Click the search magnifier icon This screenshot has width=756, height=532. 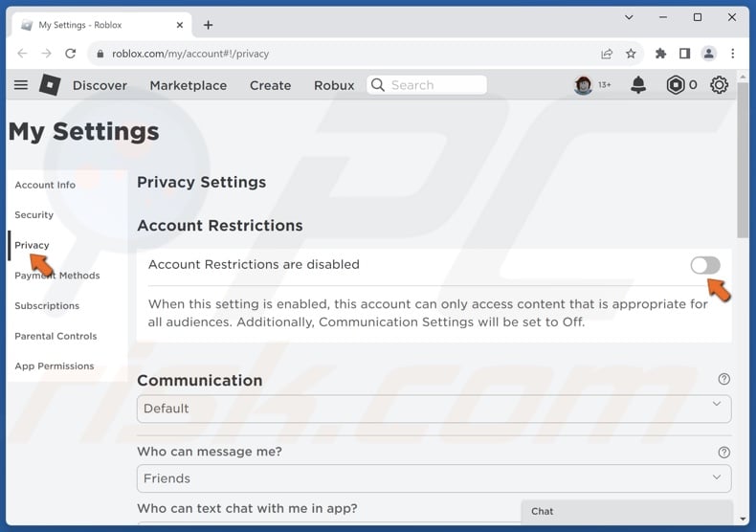(x=378, y=85)
